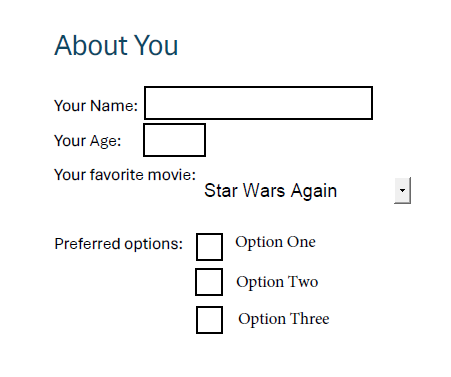Click the Option Three label text
The height and width of the screenshot is (377, 451).
click(284, 319)
